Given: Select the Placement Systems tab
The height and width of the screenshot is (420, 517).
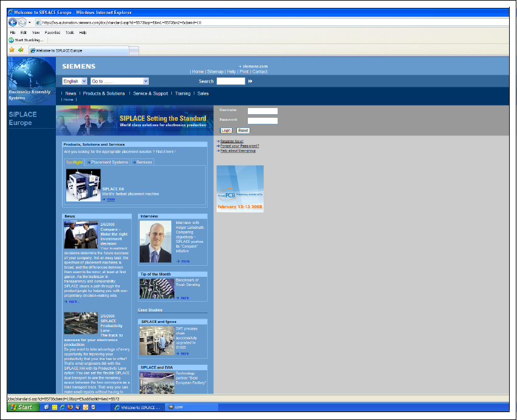Looking at the screenshot, I should [108, 162].
